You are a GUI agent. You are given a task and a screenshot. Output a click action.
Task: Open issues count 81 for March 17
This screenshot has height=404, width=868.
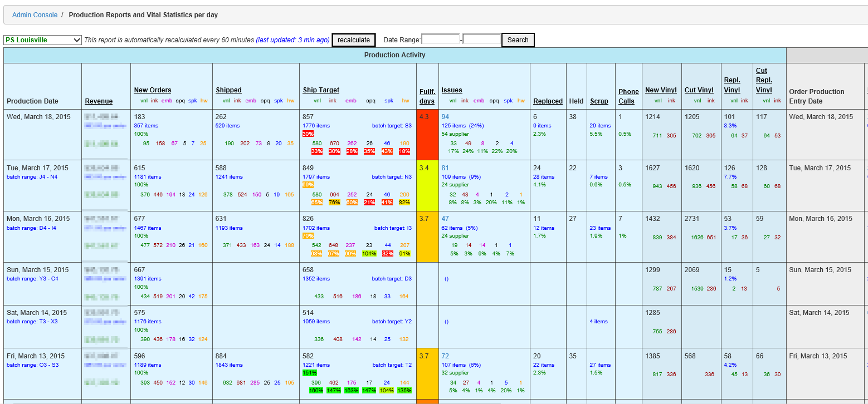445,168
